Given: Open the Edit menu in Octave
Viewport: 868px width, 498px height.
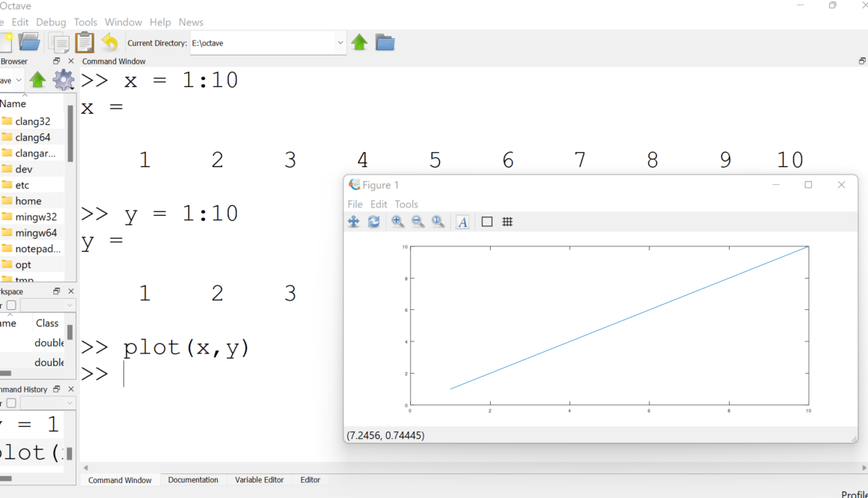Looking at the screenshot, I should (x=20, y=22).
